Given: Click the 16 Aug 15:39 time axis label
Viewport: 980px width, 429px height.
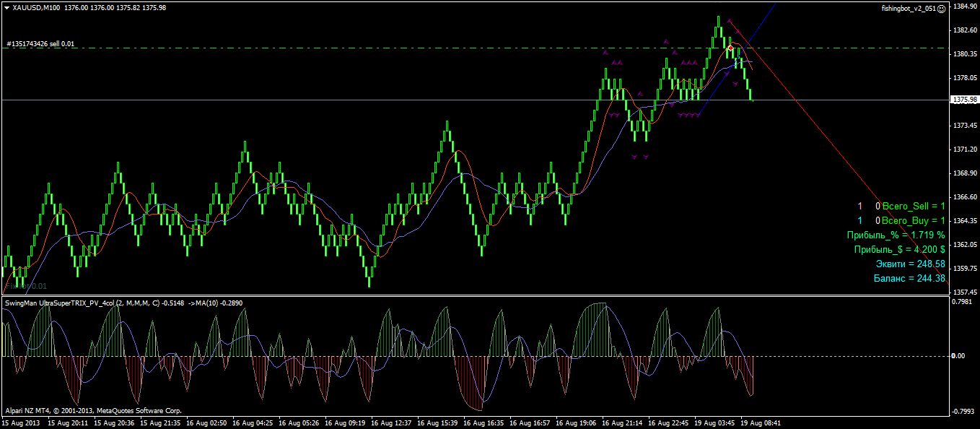Looking at the screenshot, I should tap(438, 422).
